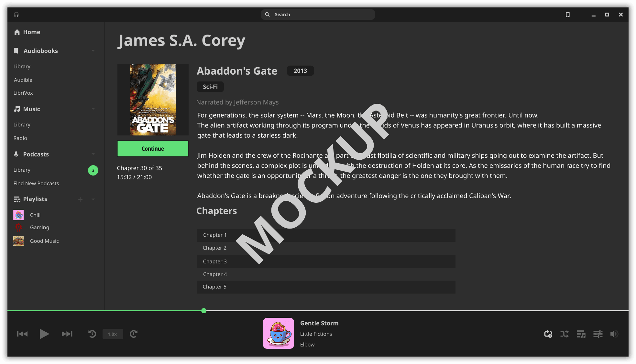Open Audible under Audiobooks
The width and height of the screenshot is (636, 364).
23,80
